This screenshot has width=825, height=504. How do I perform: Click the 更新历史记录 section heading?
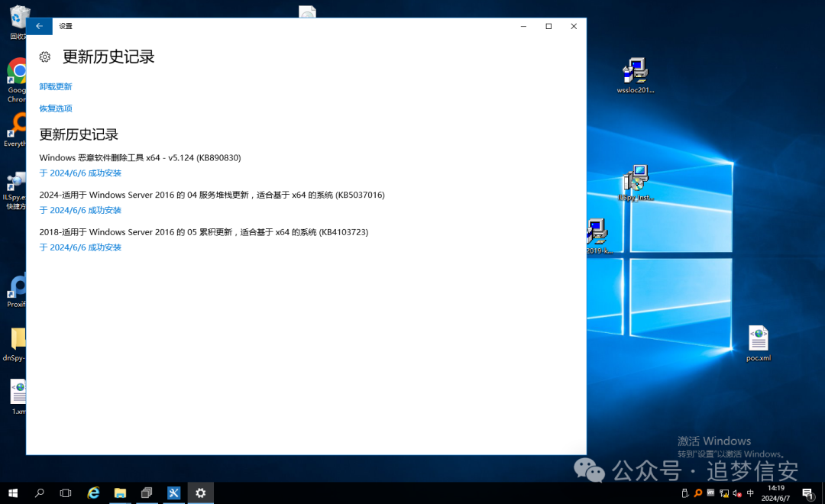click(79, 134)
